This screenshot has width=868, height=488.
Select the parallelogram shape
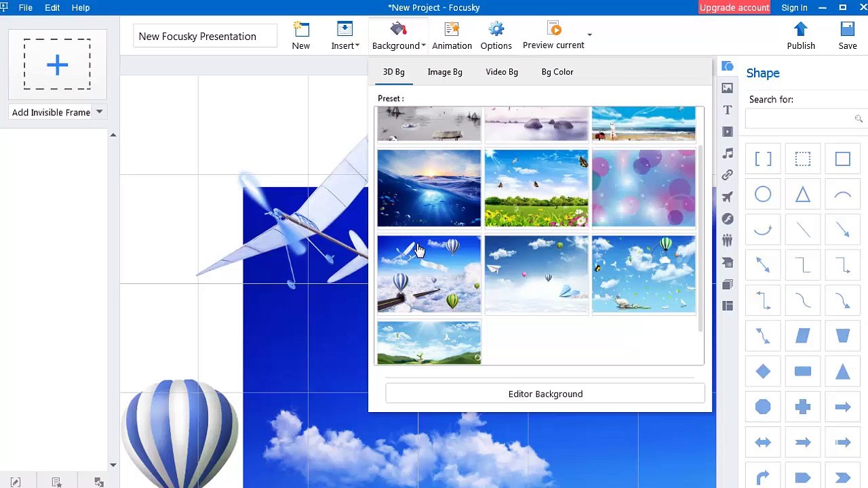point(803,335)
